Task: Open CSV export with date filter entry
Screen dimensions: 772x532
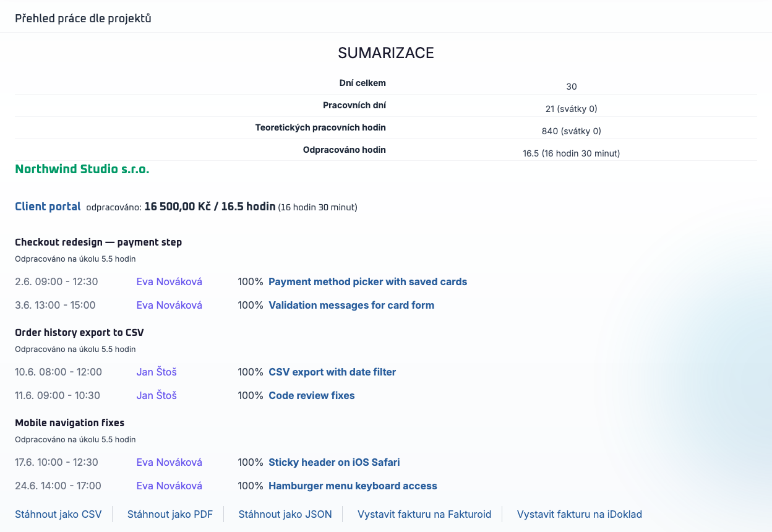Action: click(x=332, y=372)
